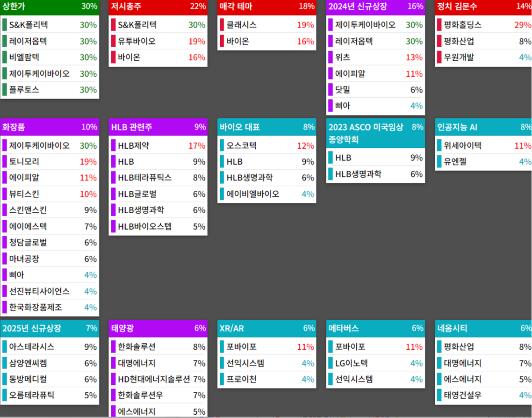532x418 pixels.
Task: Select HLB테라퓨틱스 in the HLB 관련주 card
Action: pyautogui.click(x=158, y=178)
